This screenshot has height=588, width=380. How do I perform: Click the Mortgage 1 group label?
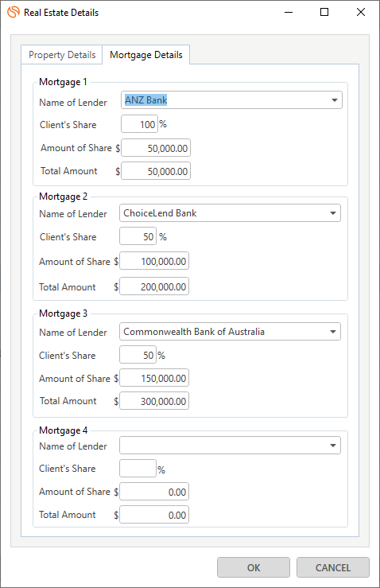tap(63, 82)
